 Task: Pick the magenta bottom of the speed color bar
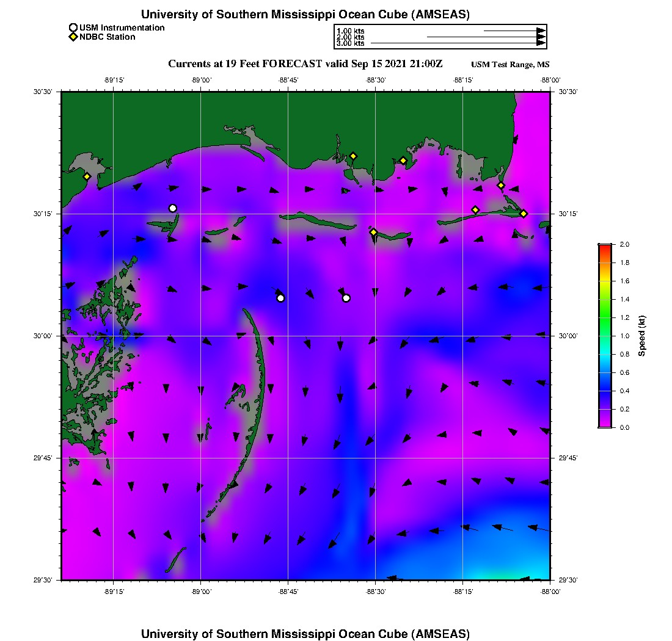click(x=605, y=424)
